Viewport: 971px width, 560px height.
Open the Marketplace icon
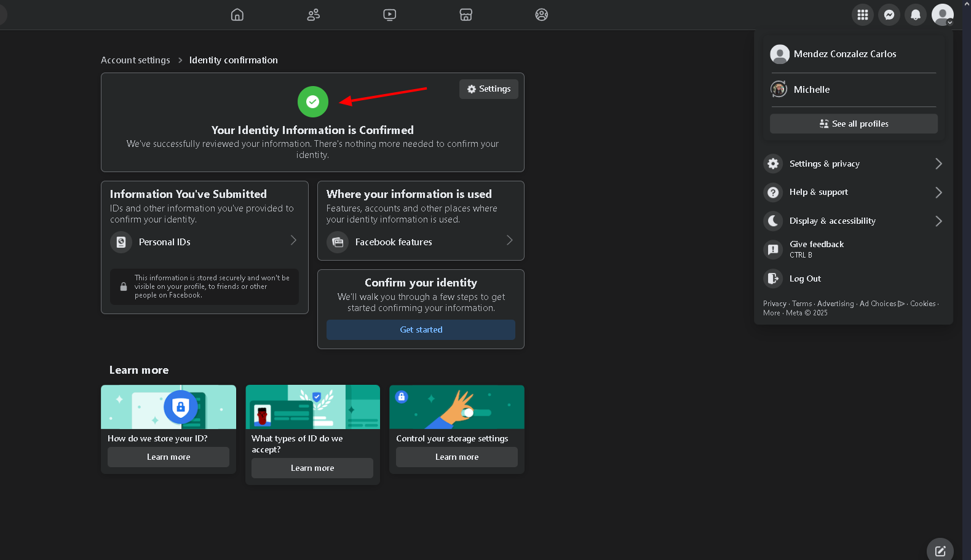pyautogui.click(x=466, y=15)
